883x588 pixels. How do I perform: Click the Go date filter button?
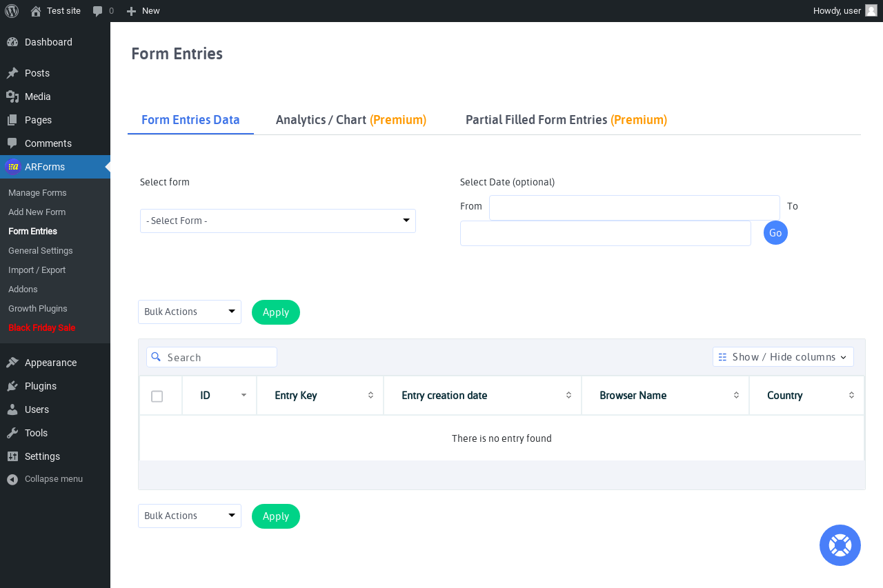coord(775,232)
